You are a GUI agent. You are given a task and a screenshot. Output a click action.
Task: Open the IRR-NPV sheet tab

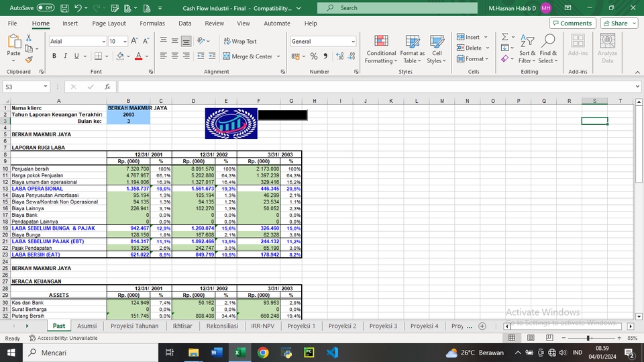(x=262, y=326)
